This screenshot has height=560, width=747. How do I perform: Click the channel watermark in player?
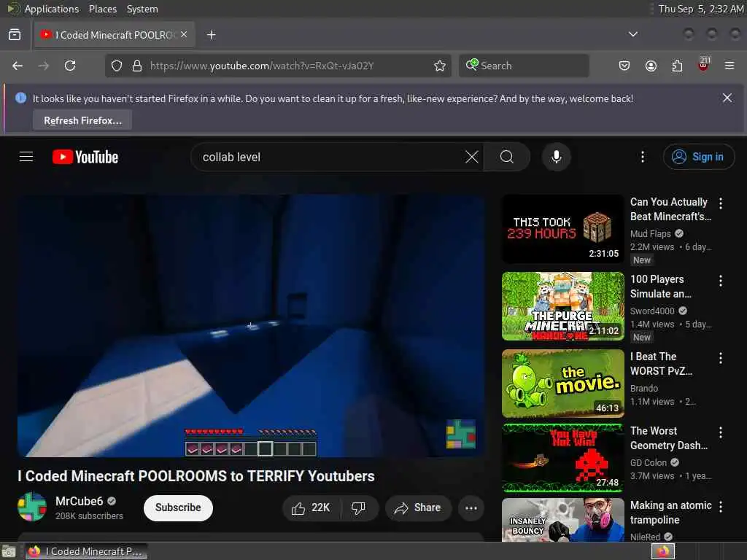(x=461, y=434)
